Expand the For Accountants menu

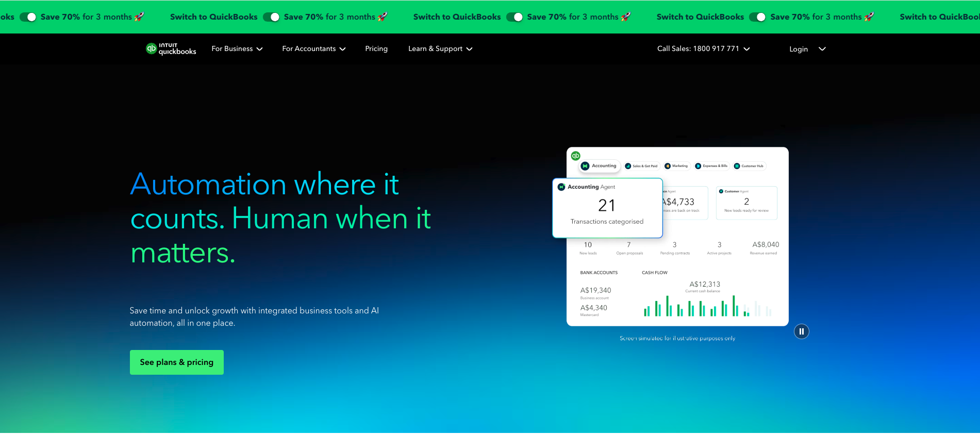pyautogui.click(x=314, y=49)
